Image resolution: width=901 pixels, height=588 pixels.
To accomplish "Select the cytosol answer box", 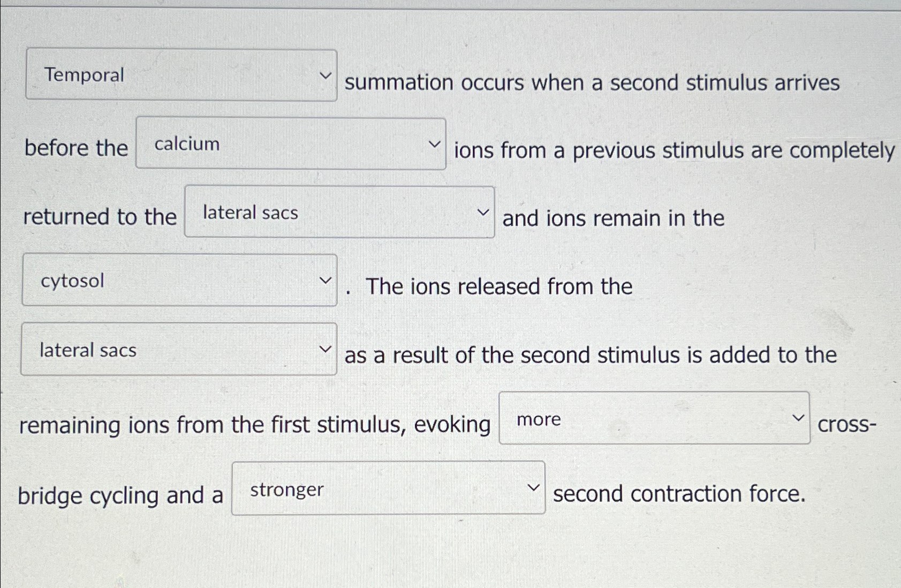I will click(178, 282).
